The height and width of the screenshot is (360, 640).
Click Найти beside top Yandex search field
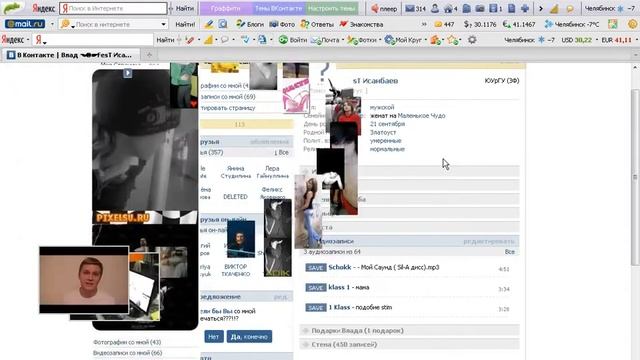tap(184, 8)
